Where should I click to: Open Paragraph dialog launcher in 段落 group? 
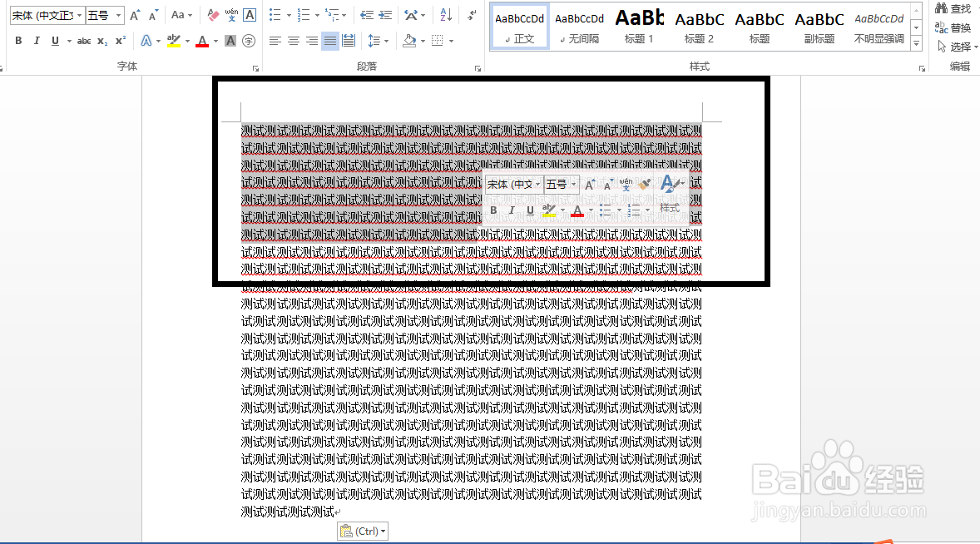click(x=478, y=69)
